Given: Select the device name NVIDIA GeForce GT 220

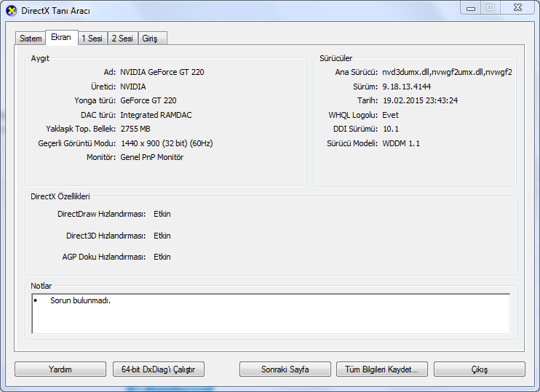Looking at the screenshot, I should (x=162, y=72).
